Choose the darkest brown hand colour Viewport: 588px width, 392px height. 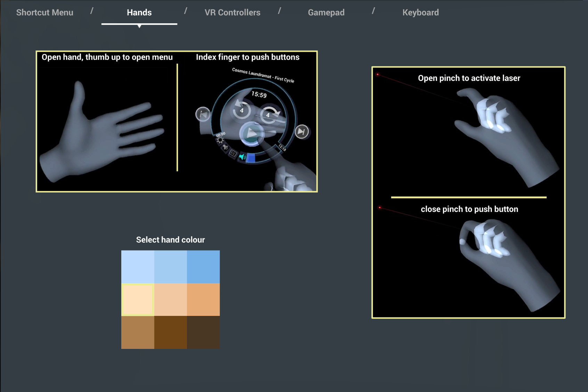[203, 332]
